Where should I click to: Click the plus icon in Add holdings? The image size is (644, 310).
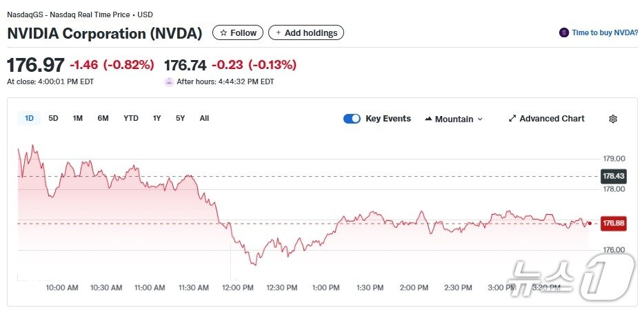(x=278, y=33)
